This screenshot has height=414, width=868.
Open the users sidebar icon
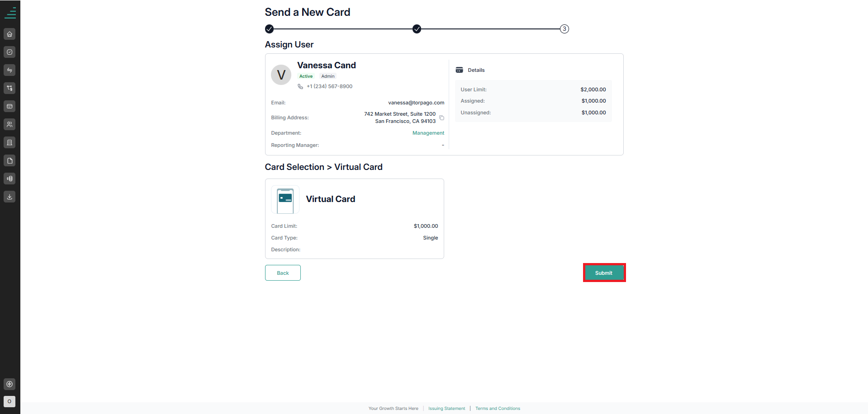pyautogui.click(x=9, y=124)
